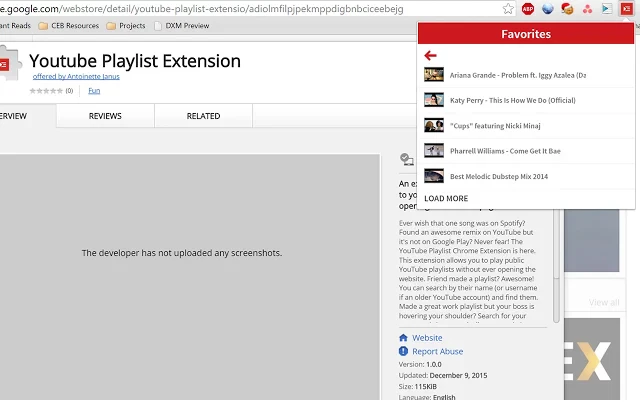Play '"Cups" featuring Nicki Minaj'
Screen dimensions: 640x410
[495, 126]
